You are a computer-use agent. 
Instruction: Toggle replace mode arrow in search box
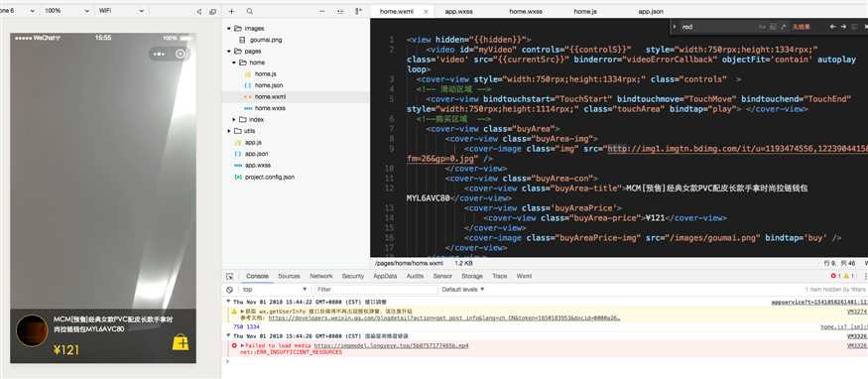[x=675, y=27]
